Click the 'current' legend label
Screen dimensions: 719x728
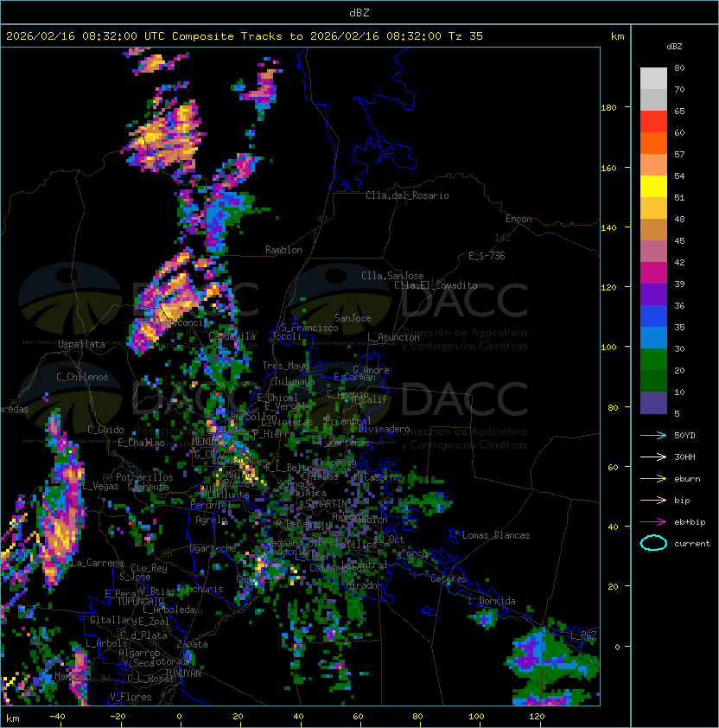coord(692,543)
